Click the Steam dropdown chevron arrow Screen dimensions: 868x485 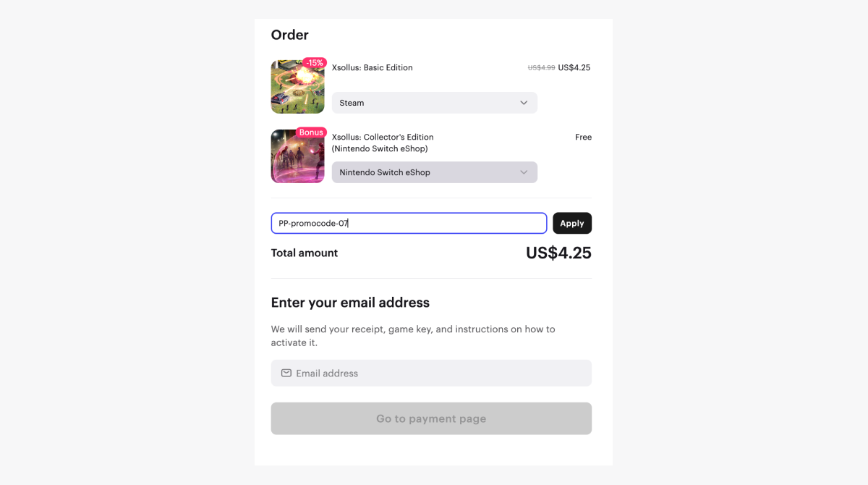point(524,103)
